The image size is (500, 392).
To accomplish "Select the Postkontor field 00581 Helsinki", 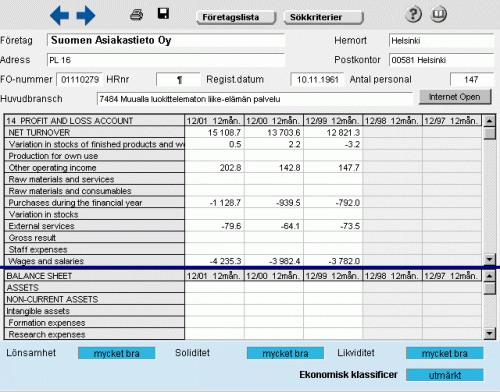I will tap(441, 60).
